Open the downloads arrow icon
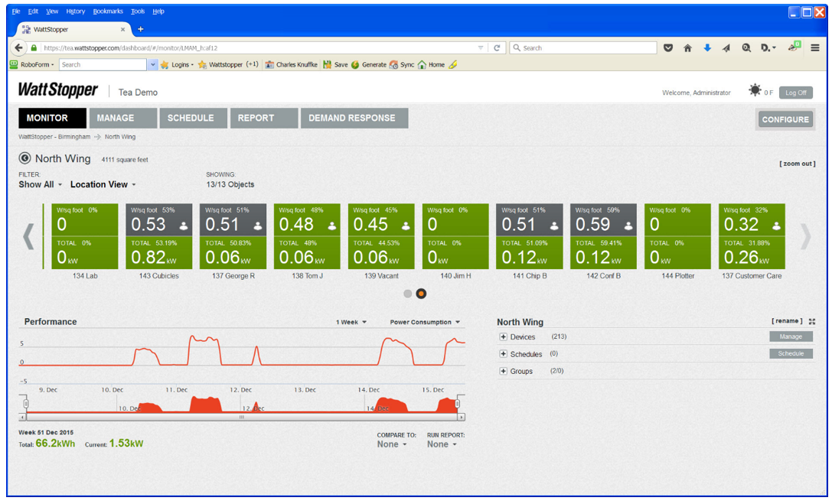 pos(707,47)
